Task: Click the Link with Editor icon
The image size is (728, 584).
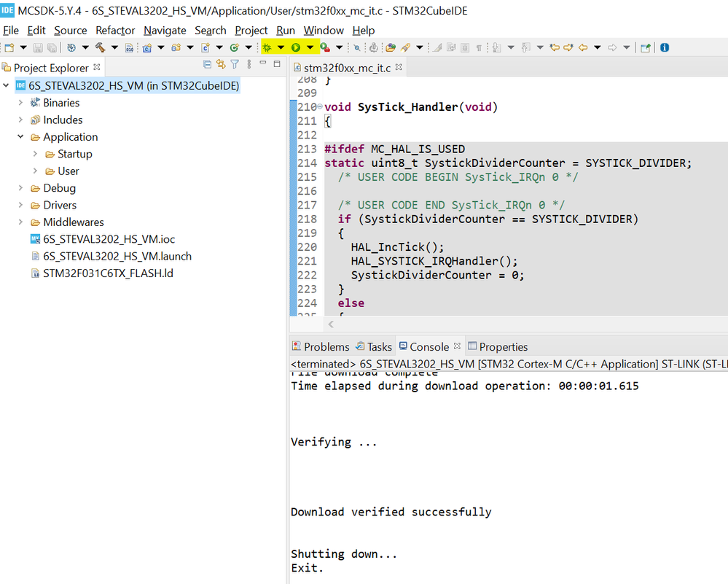Action: [221, 65]
